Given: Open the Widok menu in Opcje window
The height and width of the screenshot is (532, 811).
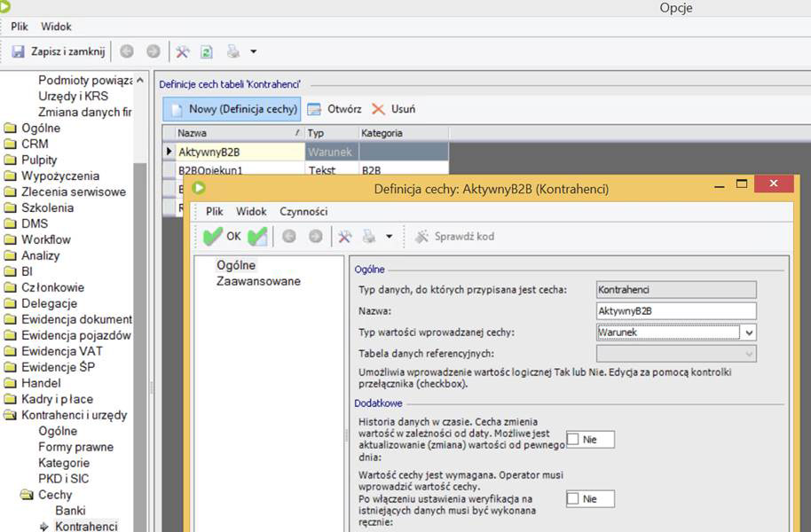Looking at the screenshot, I should click(56, 27).
